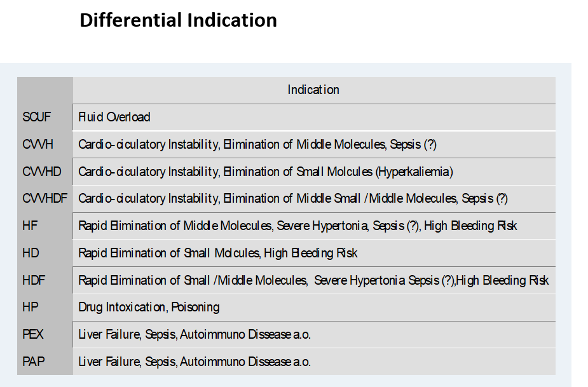The width and height of the screenshot is (588, 387).
Task: Select the "Fluid Overload" indication cell
Action: tap(114, 117)
